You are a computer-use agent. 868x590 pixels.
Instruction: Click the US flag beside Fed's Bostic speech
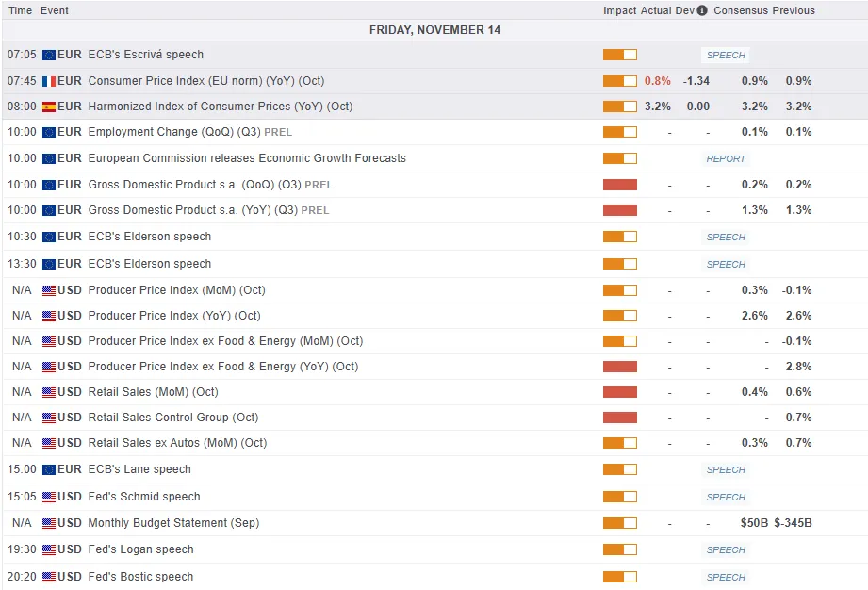point(49,577)
